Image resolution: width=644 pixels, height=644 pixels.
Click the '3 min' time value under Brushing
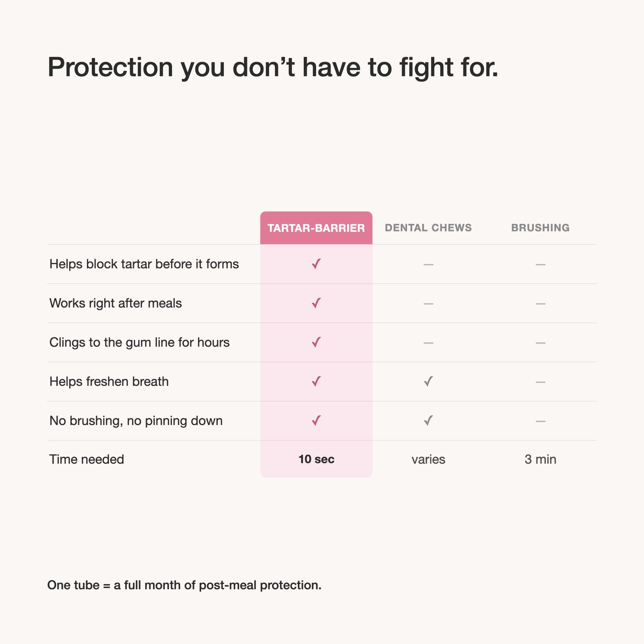pos(540,459)
